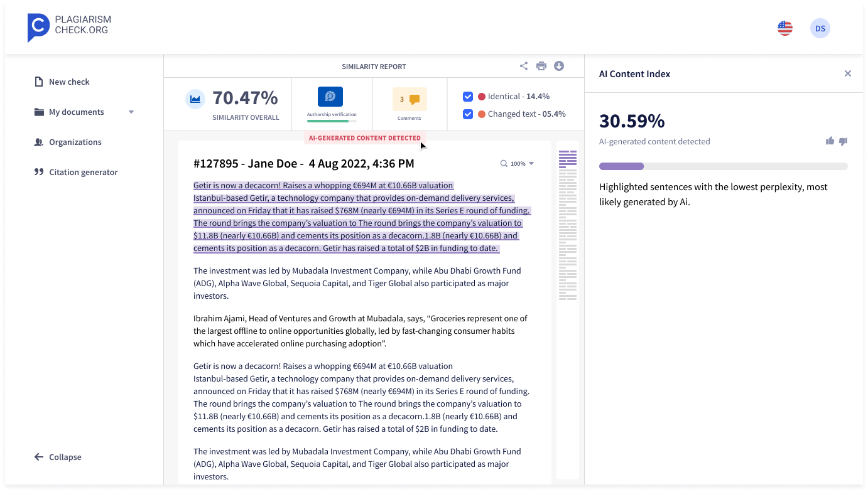Image resolution: width=868 pixels, height=492 pixels.
Task: Click the orange Changed text color dot
Action: 482,114
